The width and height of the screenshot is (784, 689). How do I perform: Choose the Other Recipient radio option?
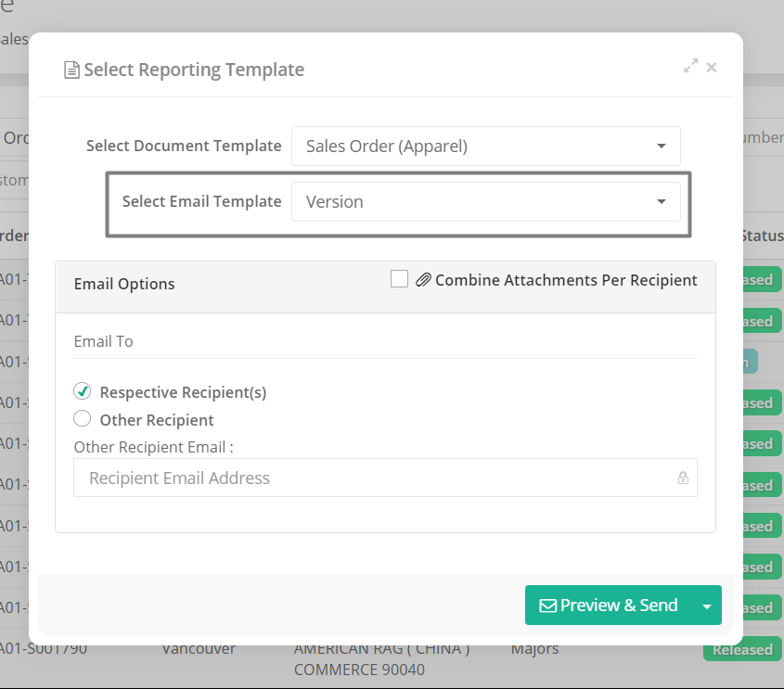83,419
